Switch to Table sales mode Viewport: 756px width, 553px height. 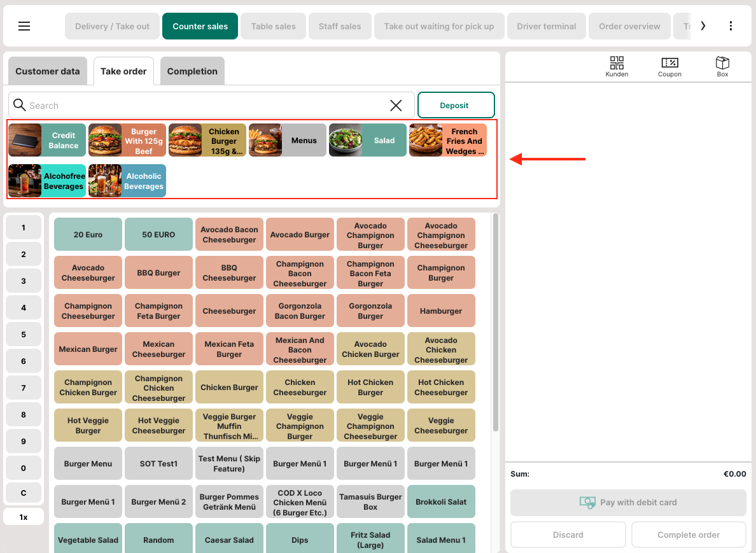(273, 26)
